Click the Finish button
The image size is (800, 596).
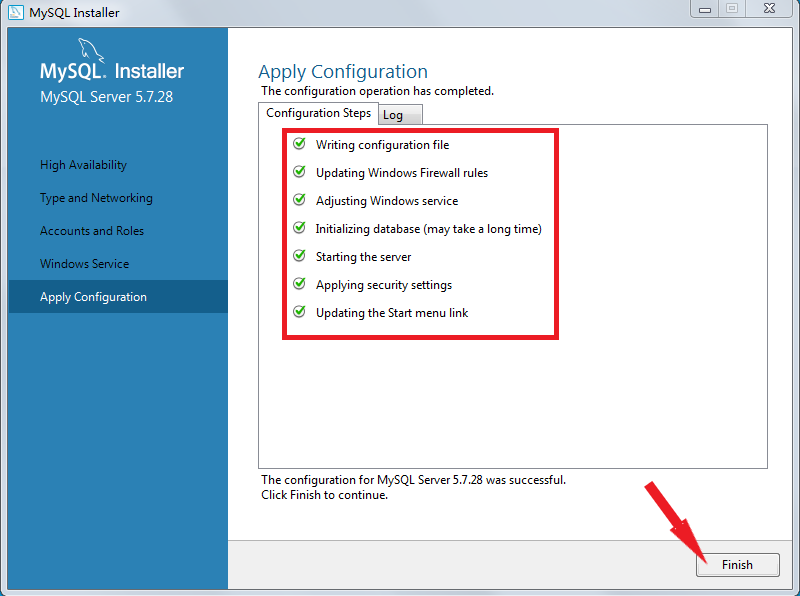tap(738, 565)
